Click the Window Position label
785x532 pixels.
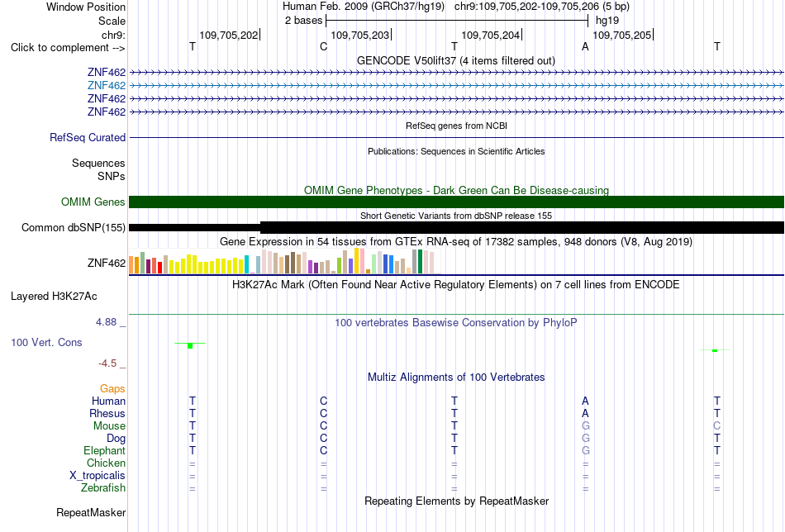[x=86, y=7]
